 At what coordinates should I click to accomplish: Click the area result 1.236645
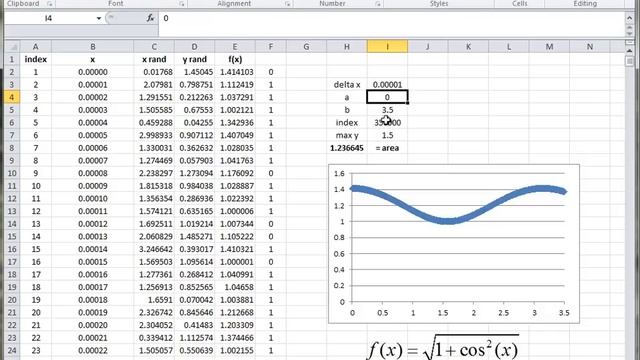[x=347, y=148]
